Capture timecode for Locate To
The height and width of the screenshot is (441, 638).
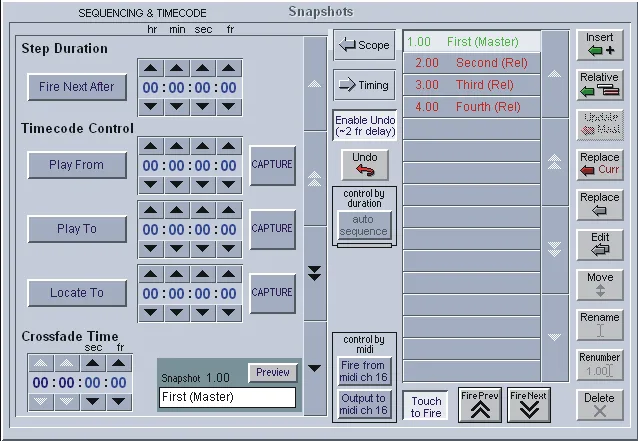[x=272, y=293]
